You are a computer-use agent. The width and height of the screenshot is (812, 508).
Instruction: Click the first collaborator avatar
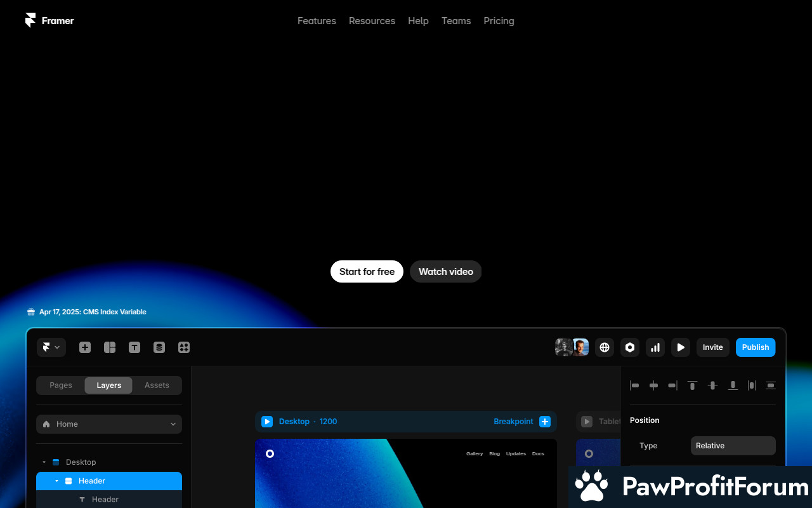click(563, 347)
